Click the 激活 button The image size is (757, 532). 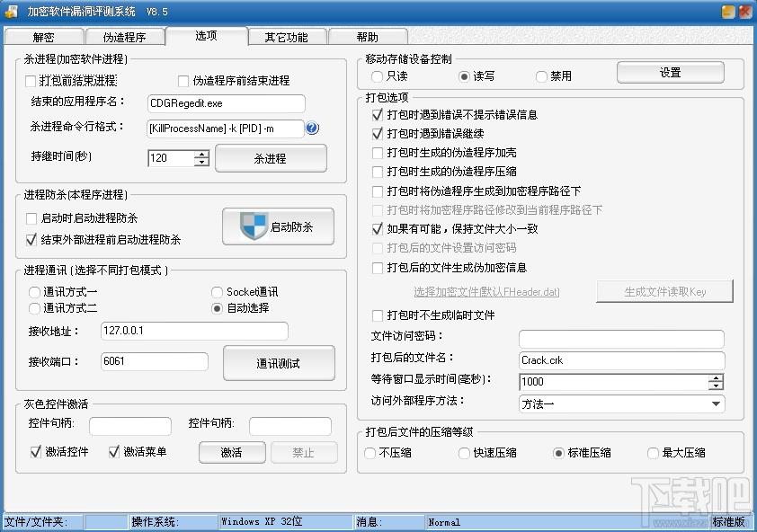click(232, 452)
